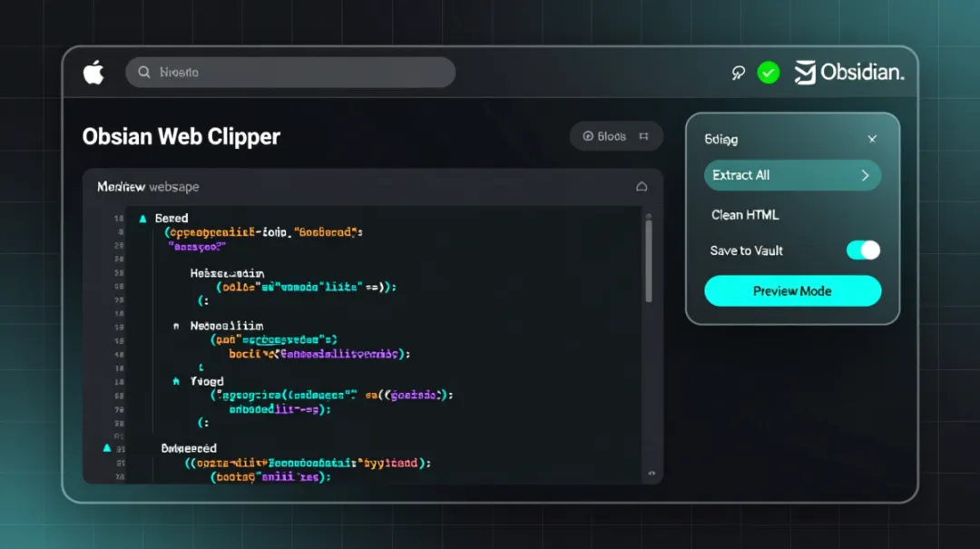The width and height of the screenshot is (980, 549).
Task: Toggle the Save to Vault switch
Action: coord(863,250)
